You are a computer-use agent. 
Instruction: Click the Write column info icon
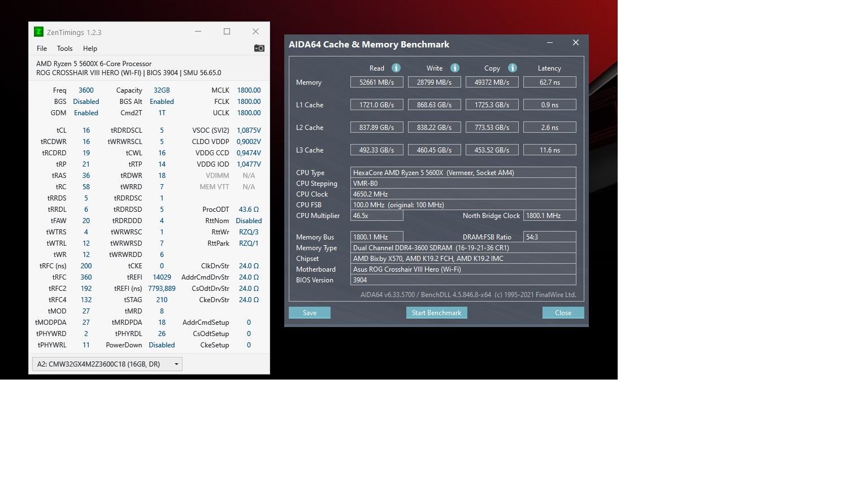(455, 68)
